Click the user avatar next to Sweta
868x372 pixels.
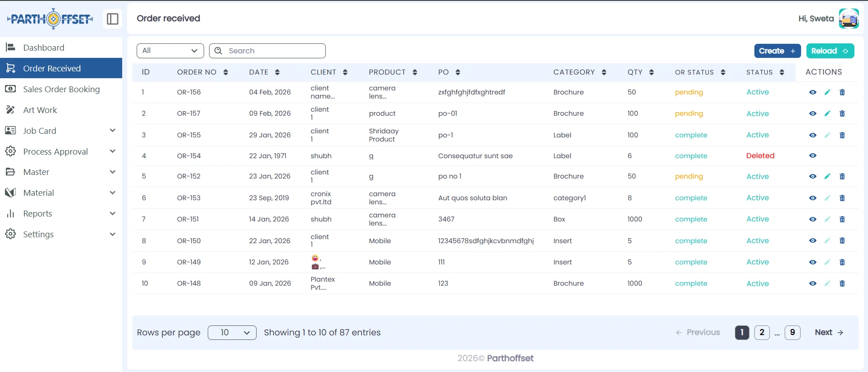(849, 19)
